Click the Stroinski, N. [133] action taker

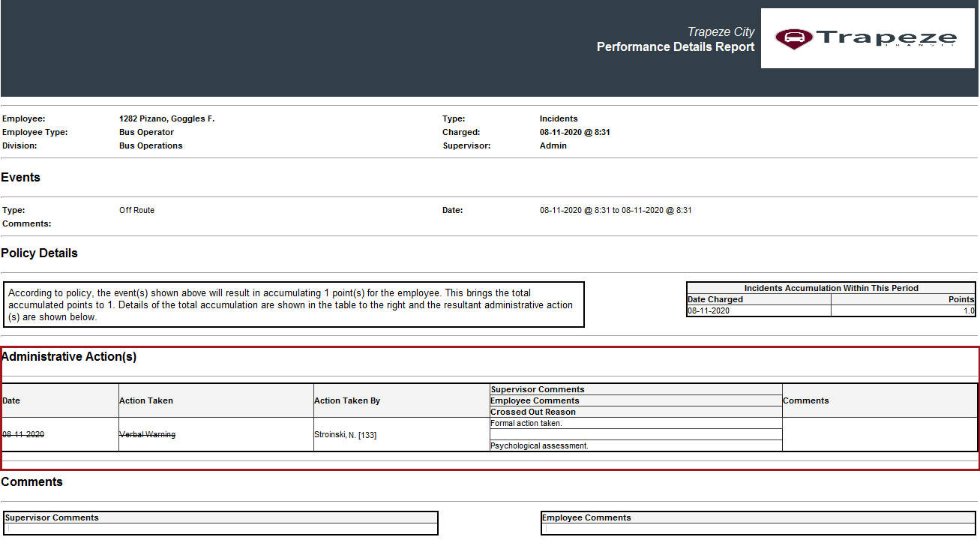point(345,434)
